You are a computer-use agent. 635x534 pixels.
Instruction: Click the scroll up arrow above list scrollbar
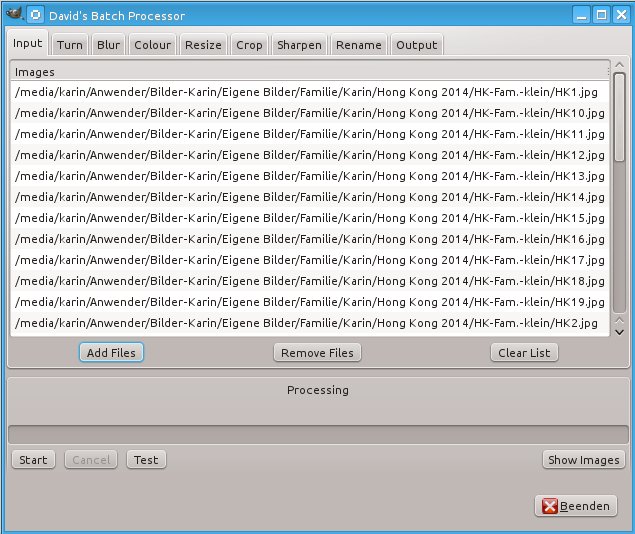click(x=619, y=65)
